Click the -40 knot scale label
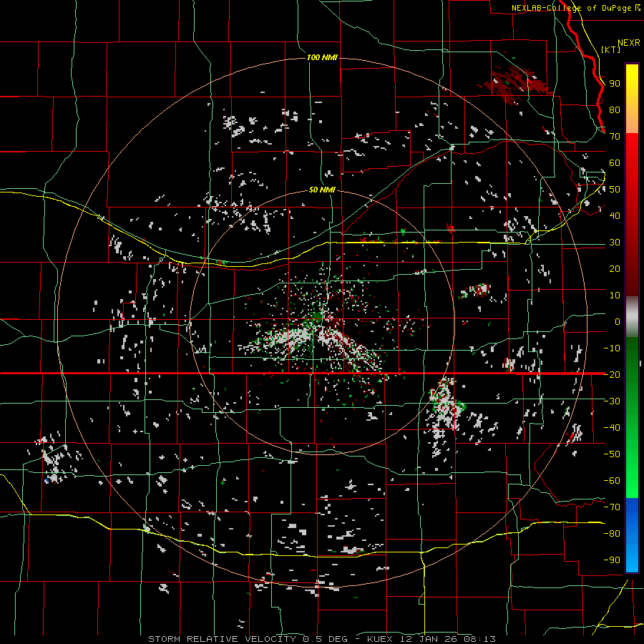The image size is (644, 644). 612,428
